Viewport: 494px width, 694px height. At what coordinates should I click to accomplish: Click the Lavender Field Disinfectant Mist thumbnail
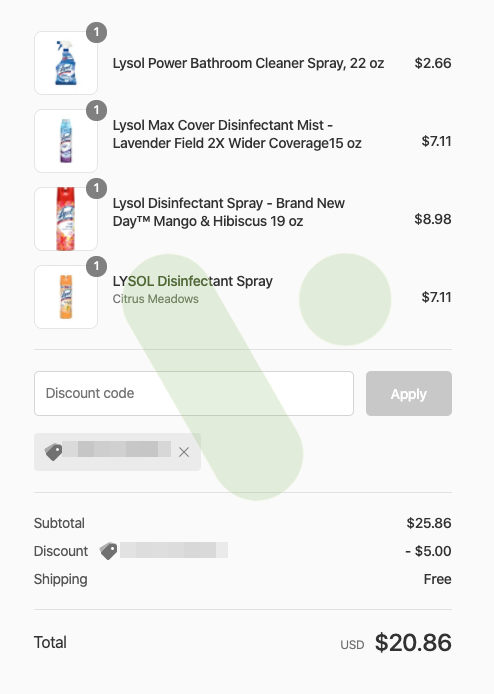(x=66, y=141)
